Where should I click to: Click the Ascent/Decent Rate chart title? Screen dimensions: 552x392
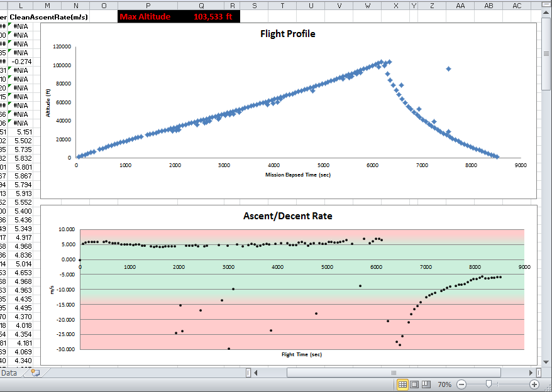(x=287, y=216)
